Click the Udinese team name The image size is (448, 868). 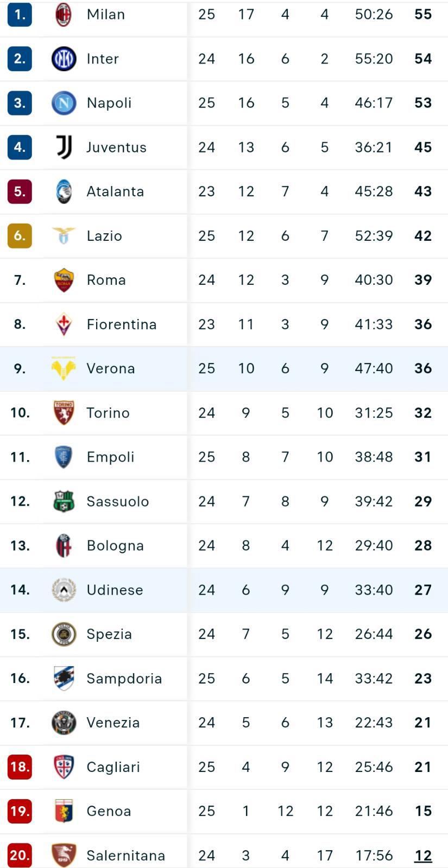click(115, 590)
